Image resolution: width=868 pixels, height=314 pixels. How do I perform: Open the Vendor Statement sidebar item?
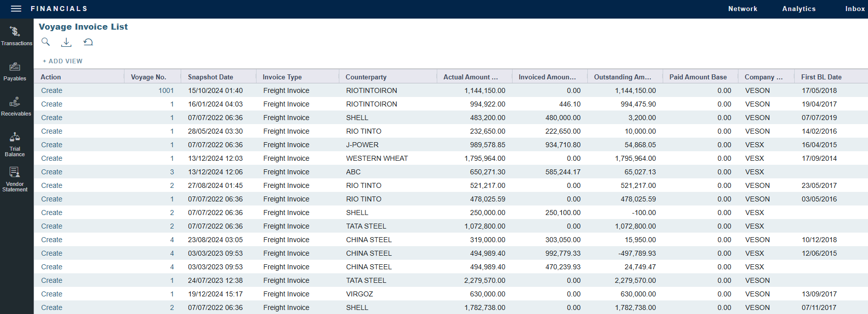click(x=15, y=179)
